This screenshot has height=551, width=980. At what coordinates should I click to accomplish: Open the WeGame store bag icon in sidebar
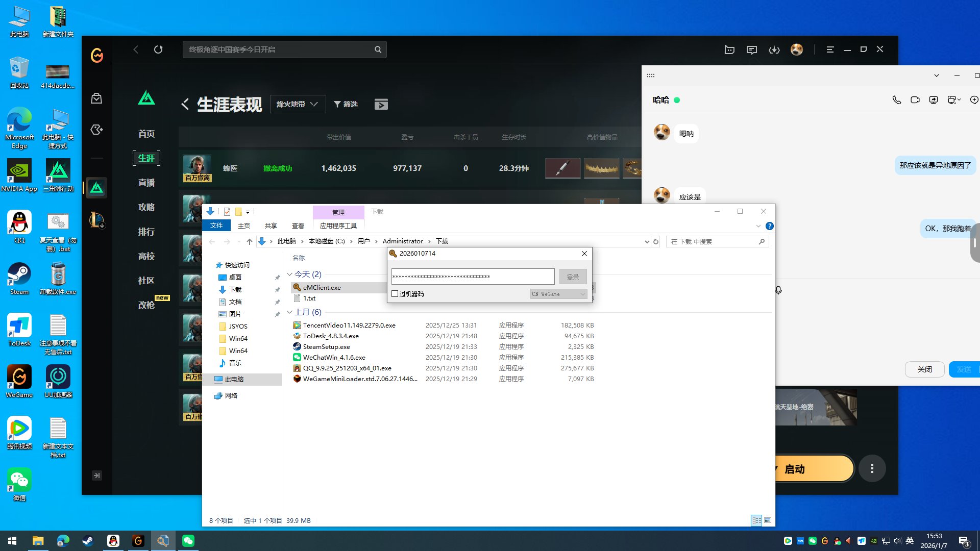[96, 98]
